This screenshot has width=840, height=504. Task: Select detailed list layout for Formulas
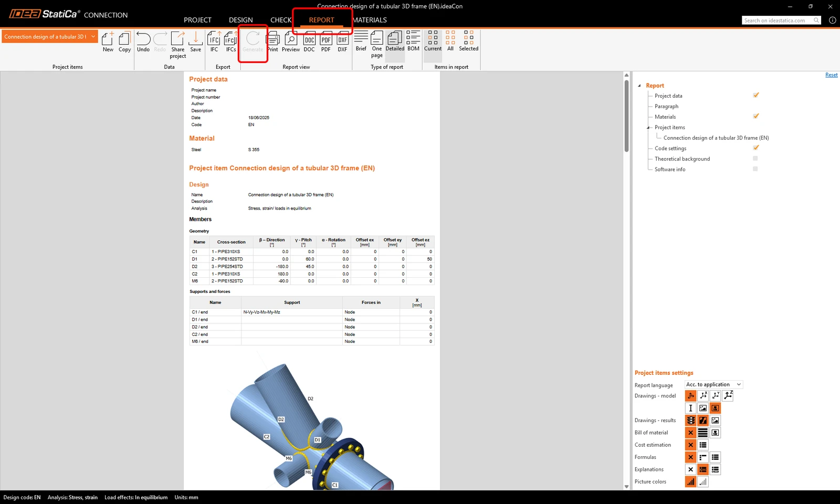(x=715, y=457)
